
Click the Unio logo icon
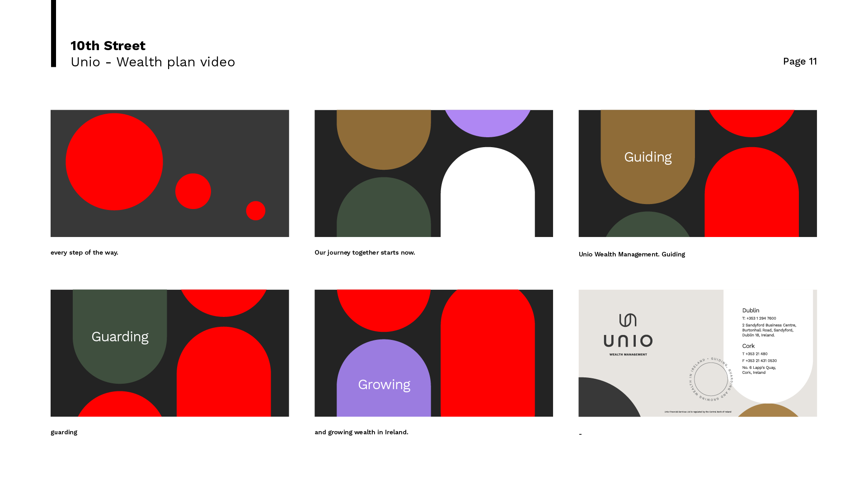(628, 320)
